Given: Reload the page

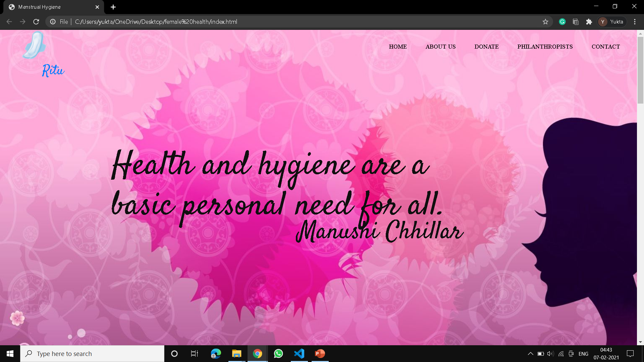Looking at the screenshot, I should [36, 22].
